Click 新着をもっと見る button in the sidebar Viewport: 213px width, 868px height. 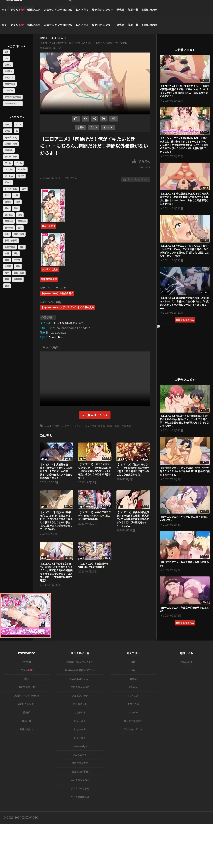click(x=185, y=320)
